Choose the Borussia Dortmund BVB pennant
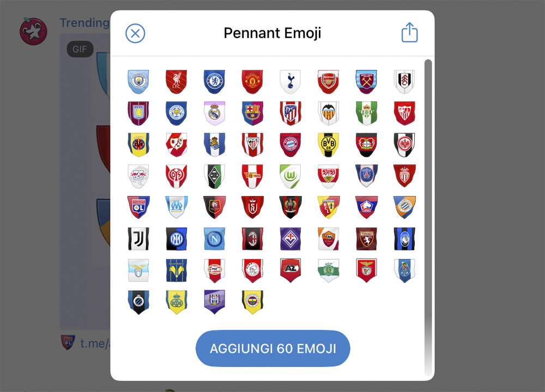The width and height of the screenshot is (545, 392). (329, 145)
